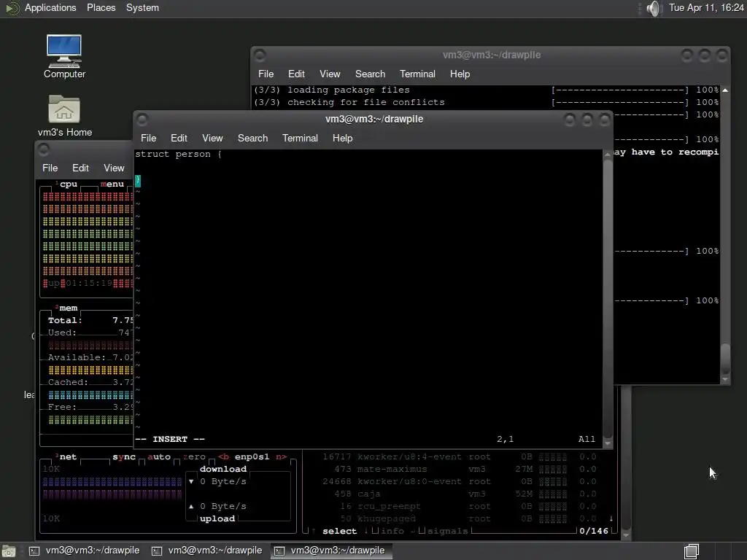Screen dimensions: 747x560
Task: Open View menu in background pacman terminal
Action: (330, 74)
